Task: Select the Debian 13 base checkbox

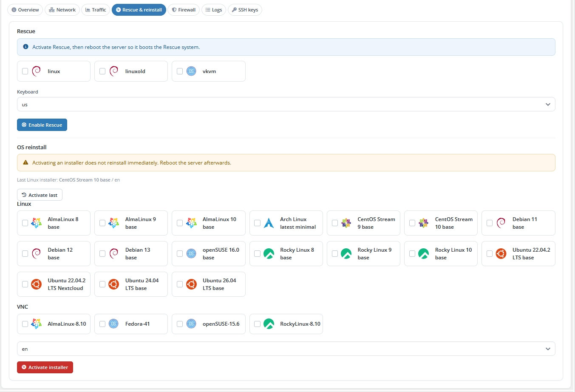Action: pos(102,253)
